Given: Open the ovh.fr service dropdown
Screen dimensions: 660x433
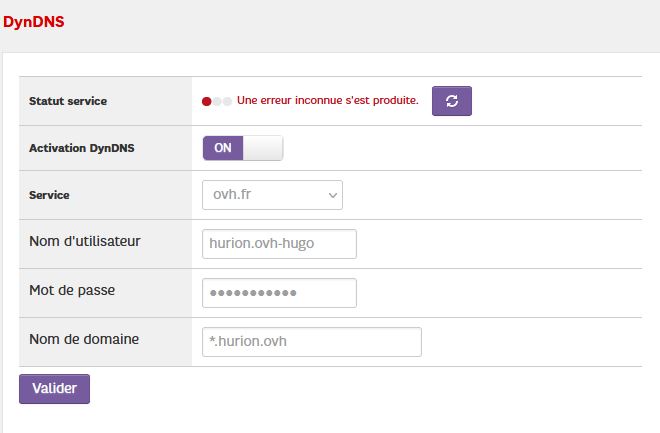Looking at the screenshot, I should [x=272, y=195].
